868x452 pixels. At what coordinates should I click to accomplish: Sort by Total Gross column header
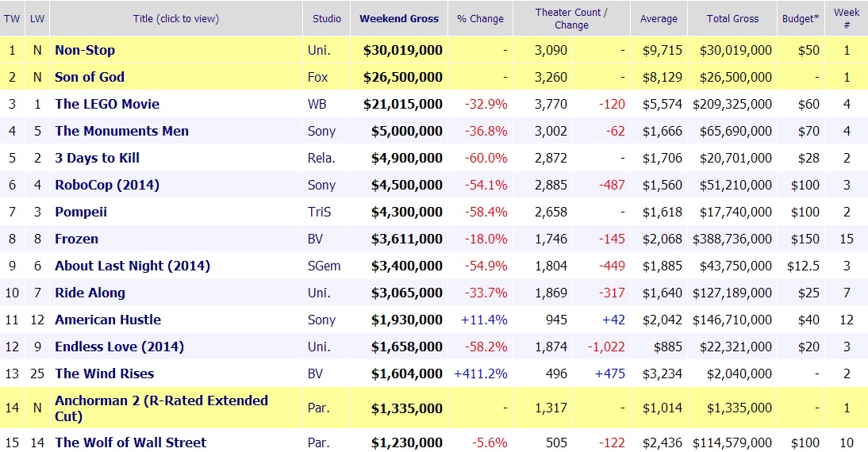point(733,18)
